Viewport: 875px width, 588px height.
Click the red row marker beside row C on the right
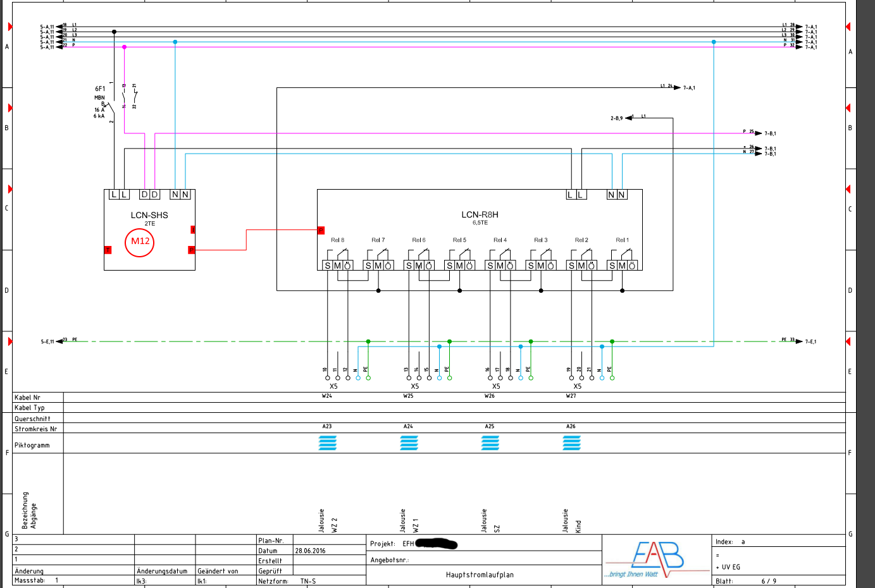pyautogui.click(x=848, y=189)
